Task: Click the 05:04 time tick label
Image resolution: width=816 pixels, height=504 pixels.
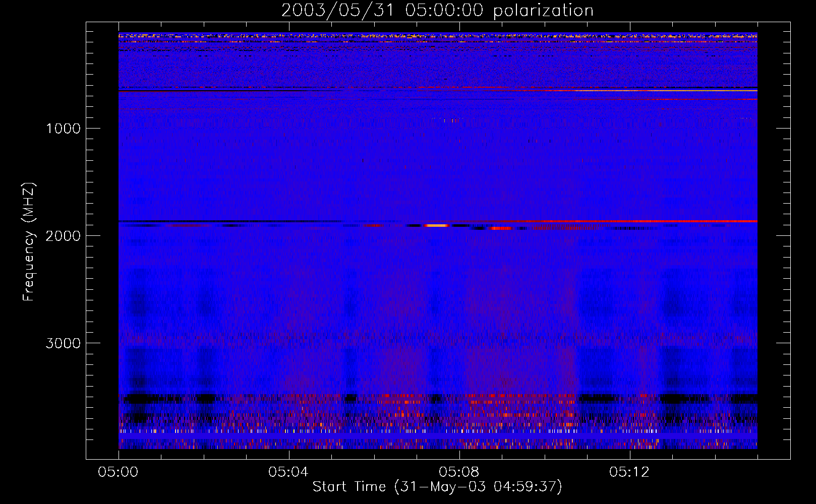Action: point(288,472)
